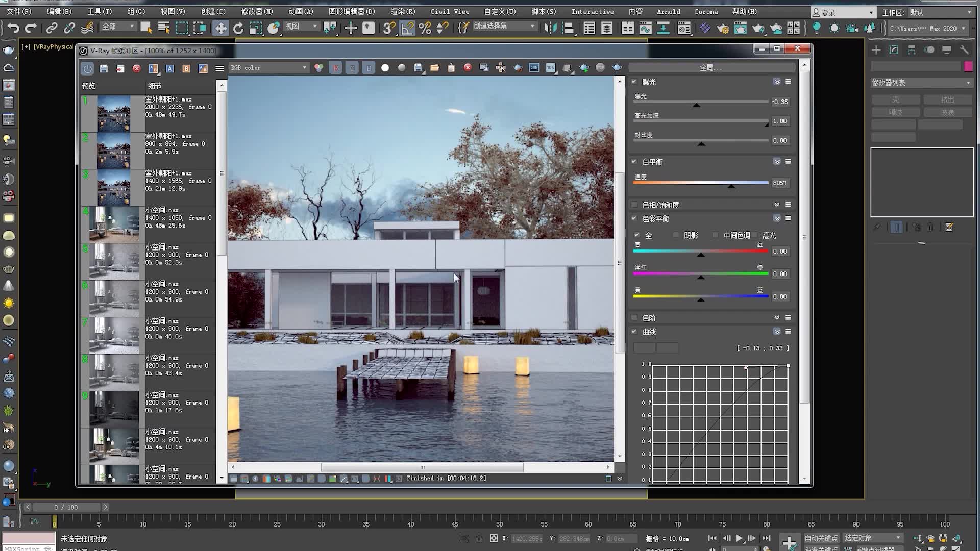Open the 渲染(R) menu

pos(403,11)
